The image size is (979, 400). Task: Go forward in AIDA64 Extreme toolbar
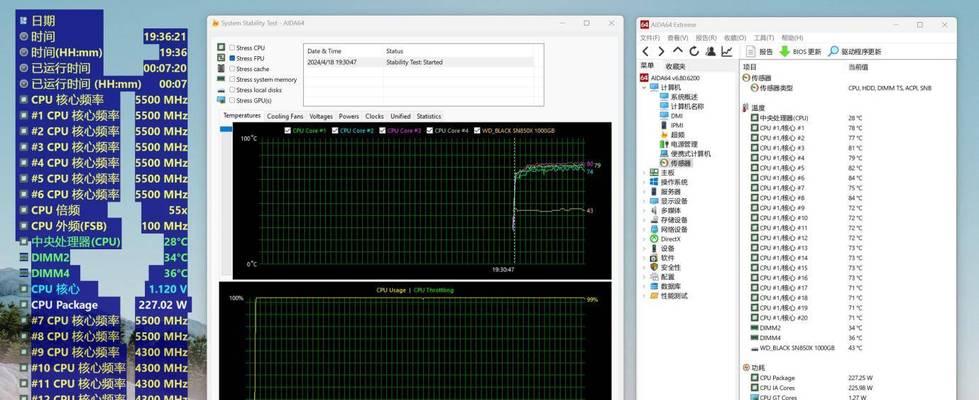pos(661,52)
